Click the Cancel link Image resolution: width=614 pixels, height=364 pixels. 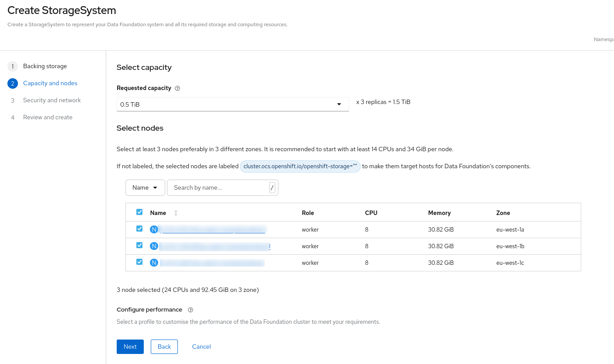[201, 347]
